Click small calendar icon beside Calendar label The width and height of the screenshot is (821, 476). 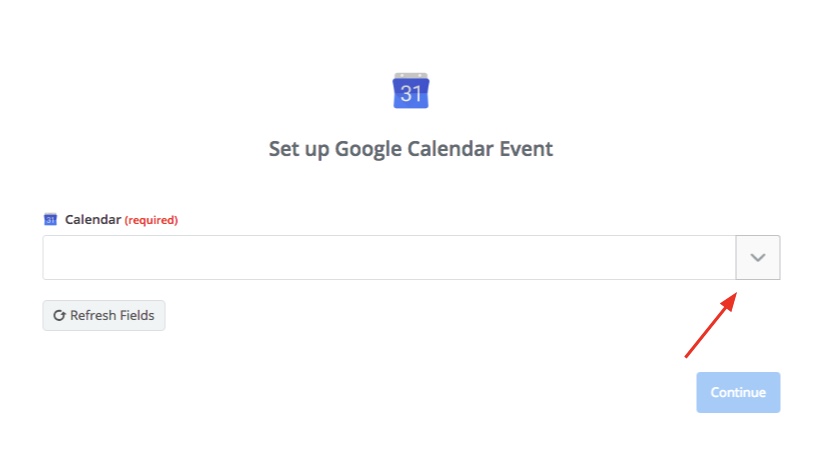pos(50,219)
